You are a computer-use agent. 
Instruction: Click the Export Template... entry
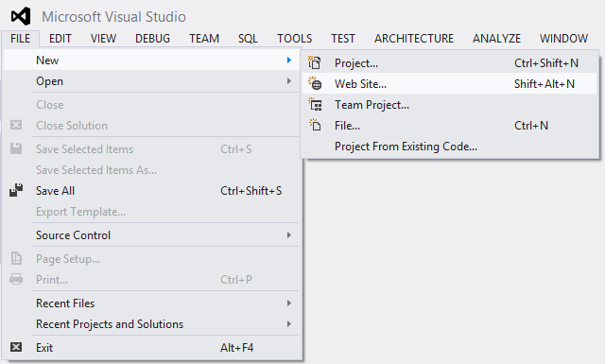coord(151,212)
